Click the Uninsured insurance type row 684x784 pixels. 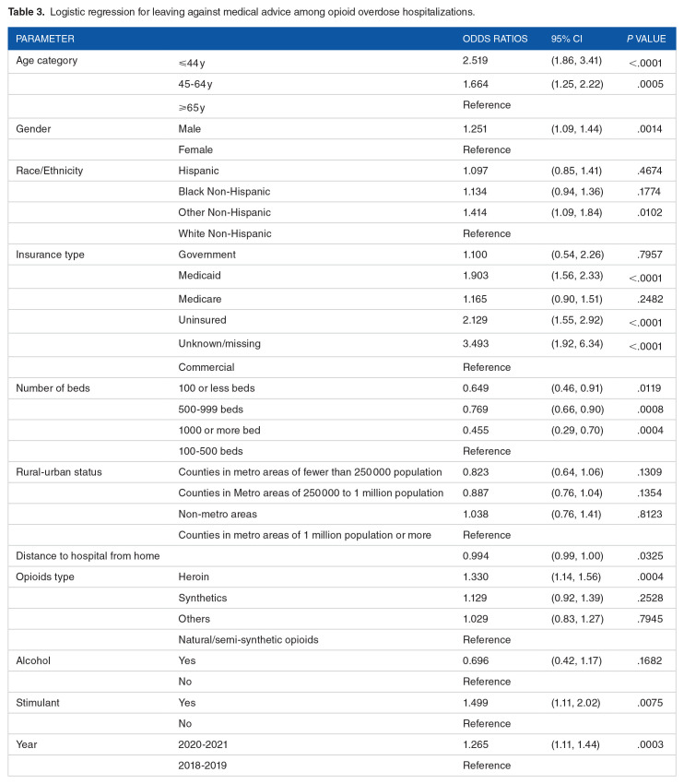(342, 320)
